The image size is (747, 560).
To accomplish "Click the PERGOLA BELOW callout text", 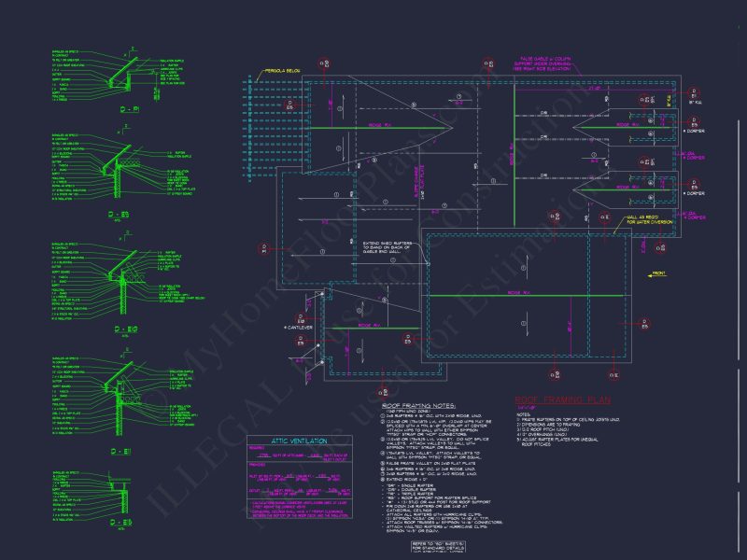I will [283, 71].
